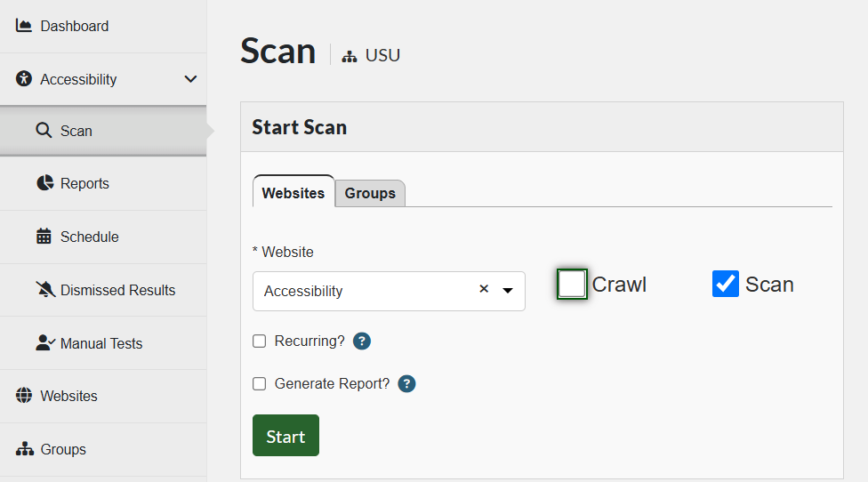Click the Schedule calendar icon
868x482 pixels.
coord(44,237)
